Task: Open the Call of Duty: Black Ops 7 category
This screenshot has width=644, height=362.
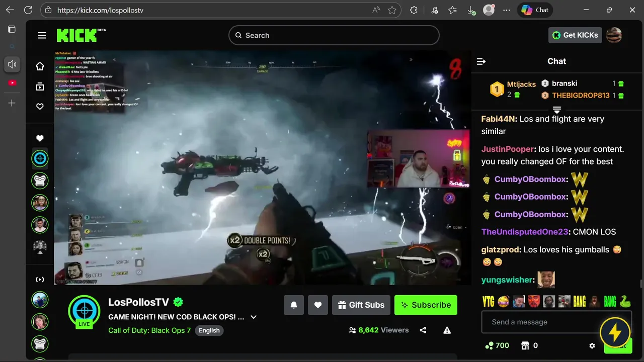Action: pyautogui.click(x=149, y=330)
